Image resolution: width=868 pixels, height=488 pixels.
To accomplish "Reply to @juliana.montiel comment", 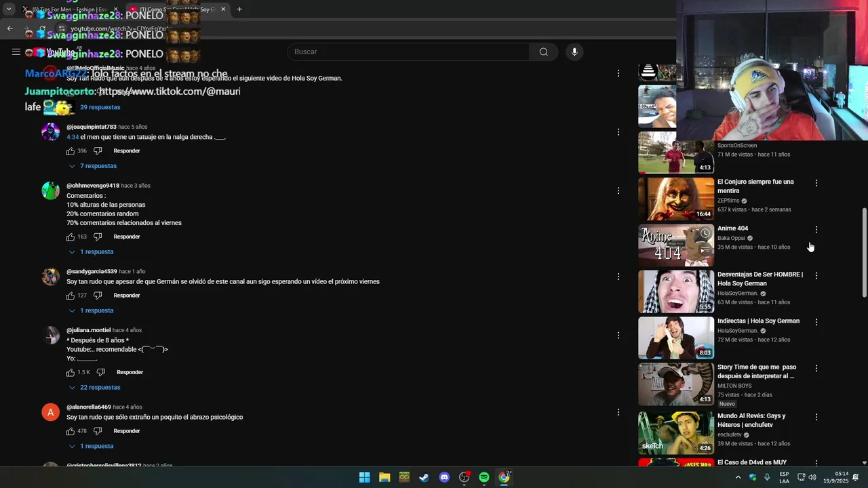I will click(130, 372).
